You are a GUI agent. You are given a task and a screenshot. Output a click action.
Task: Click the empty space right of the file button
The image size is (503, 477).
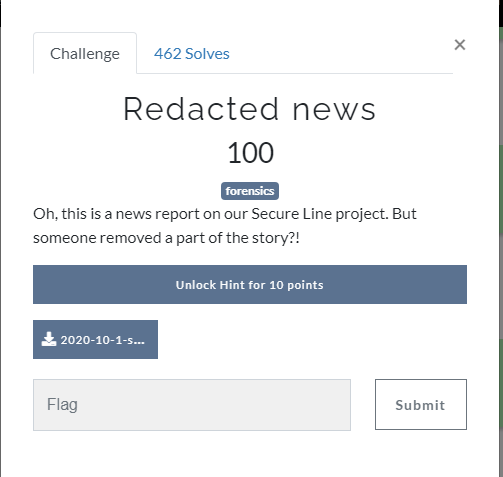coord(312,339)
